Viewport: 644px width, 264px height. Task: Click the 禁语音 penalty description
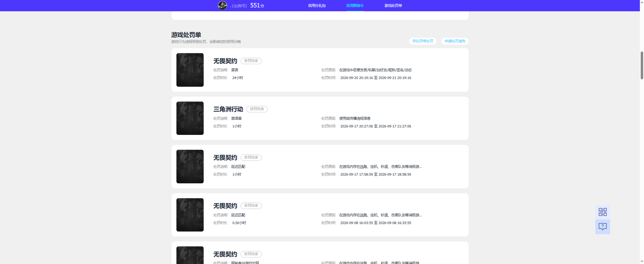point(236,118)
